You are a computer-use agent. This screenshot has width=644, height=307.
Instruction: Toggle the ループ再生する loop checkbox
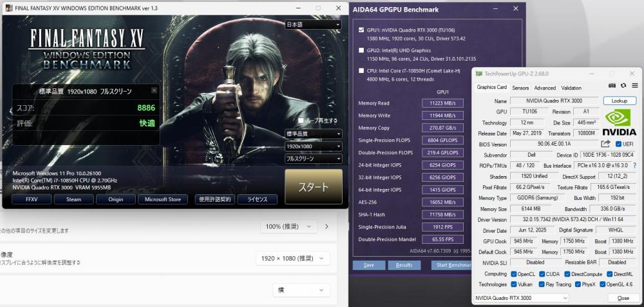click(301, 121)
